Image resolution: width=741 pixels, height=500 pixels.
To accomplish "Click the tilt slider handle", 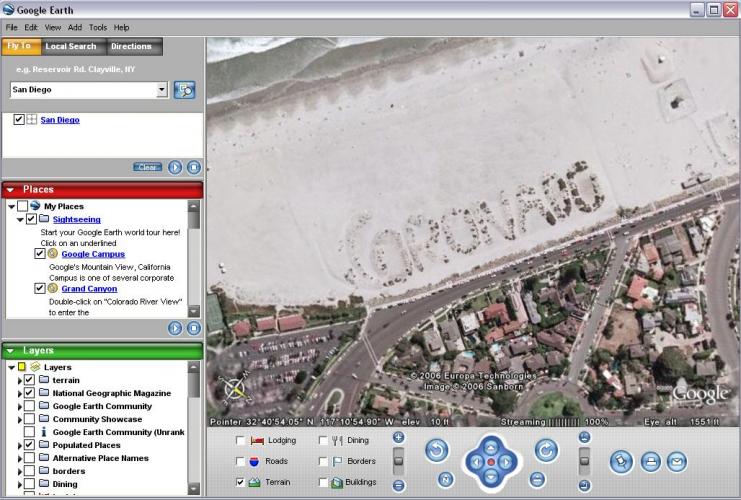I will point(585,461).
